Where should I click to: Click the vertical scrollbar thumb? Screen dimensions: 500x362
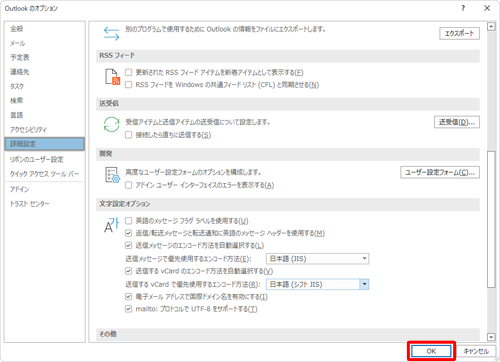491,219
